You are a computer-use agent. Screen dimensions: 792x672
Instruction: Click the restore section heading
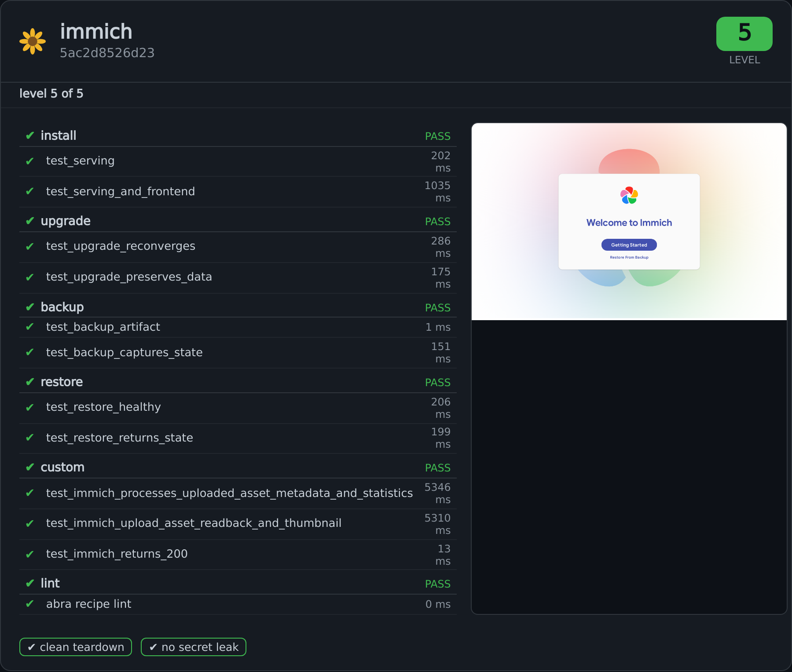coord(62,382)
